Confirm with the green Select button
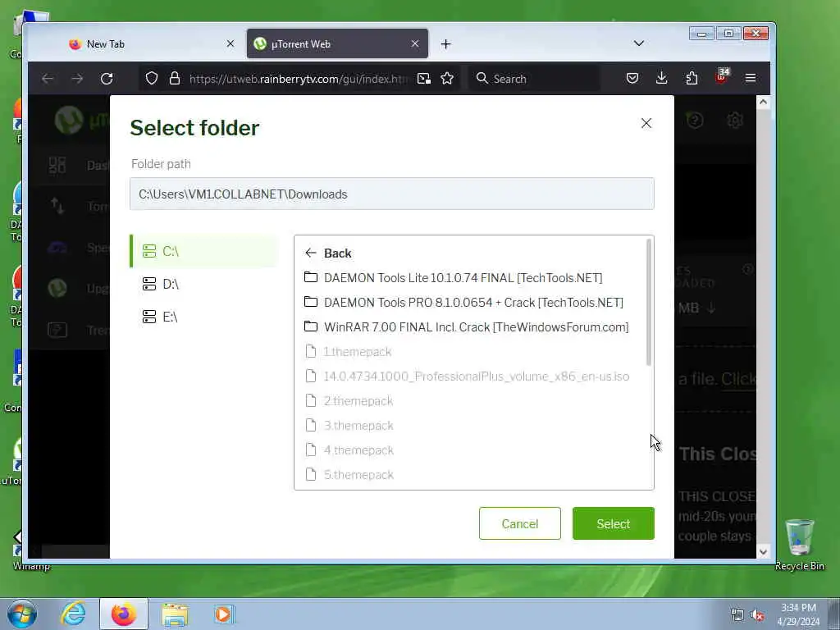Viewport: 840px width, 630px height. pyautogui.click(x=614, y=523)
